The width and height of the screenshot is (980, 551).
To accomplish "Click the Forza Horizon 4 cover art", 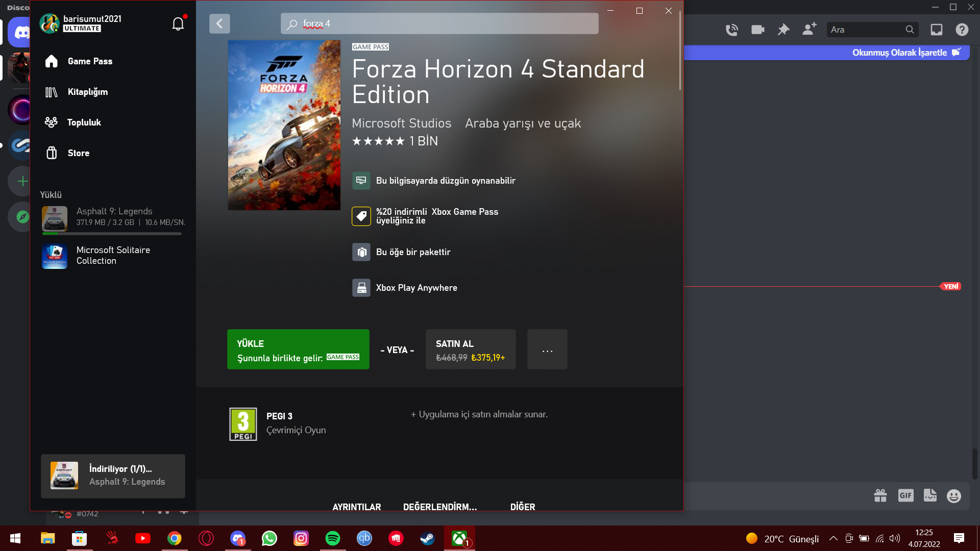I will 284,125.
